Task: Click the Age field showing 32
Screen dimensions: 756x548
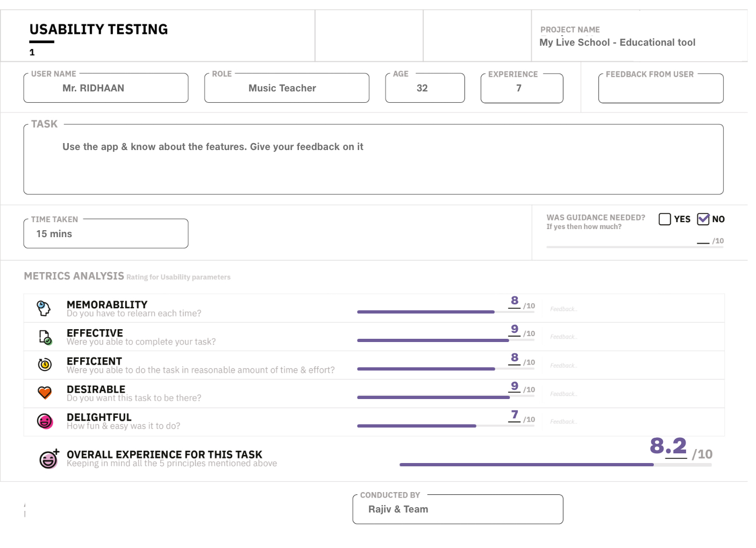Action: (x=425, y=88)
